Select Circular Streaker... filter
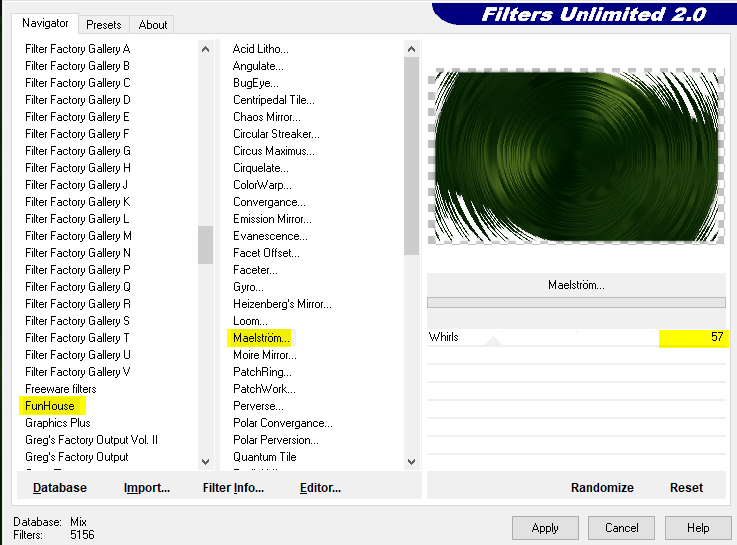737x545 pixels. tap(276, 134)
